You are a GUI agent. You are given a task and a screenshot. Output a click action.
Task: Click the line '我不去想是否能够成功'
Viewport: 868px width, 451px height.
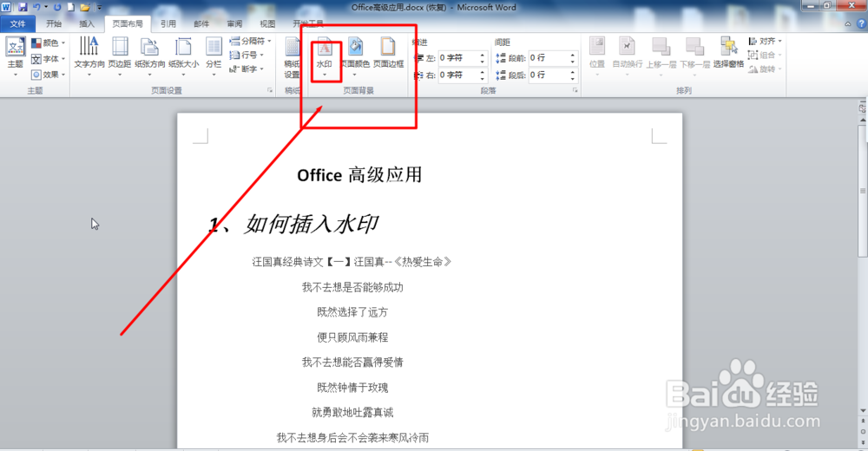click(x=352, y=287)
